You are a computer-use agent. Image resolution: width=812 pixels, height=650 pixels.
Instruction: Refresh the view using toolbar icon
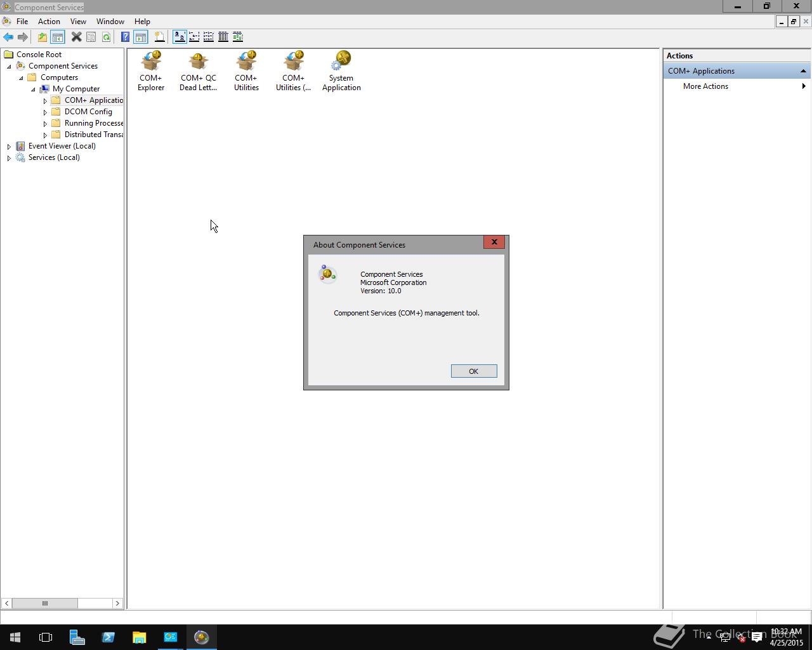click(x=106, y=37)
